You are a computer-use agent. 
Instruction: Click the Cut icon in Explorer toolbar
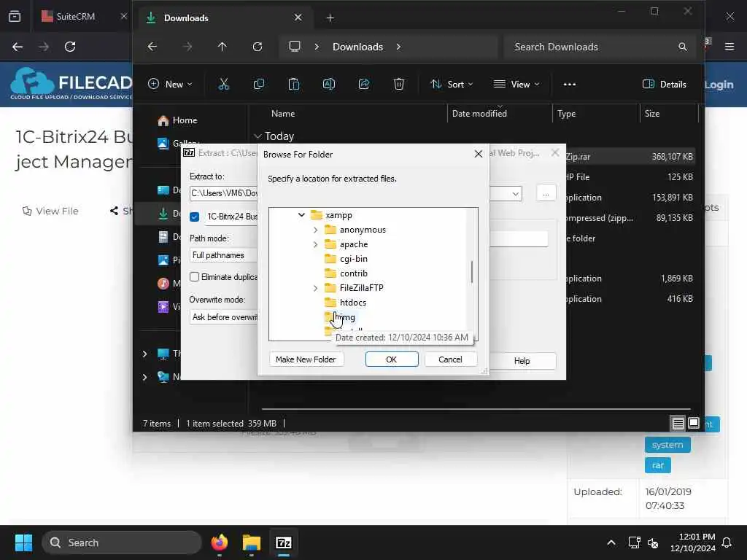pyautogui.click(x=223, y=85)
